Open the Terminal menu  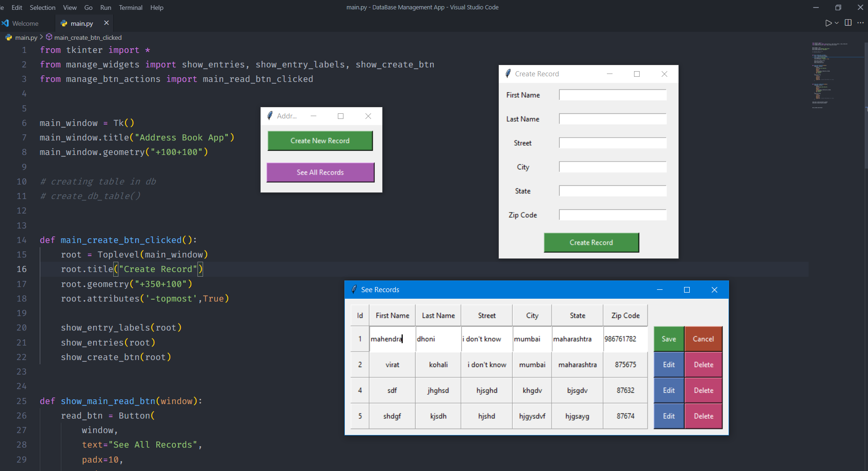tap(131, 7)
